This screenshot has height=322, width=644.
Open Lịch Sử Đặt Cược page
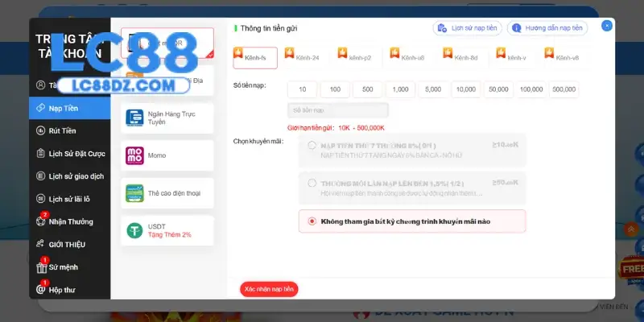point(69,154)
